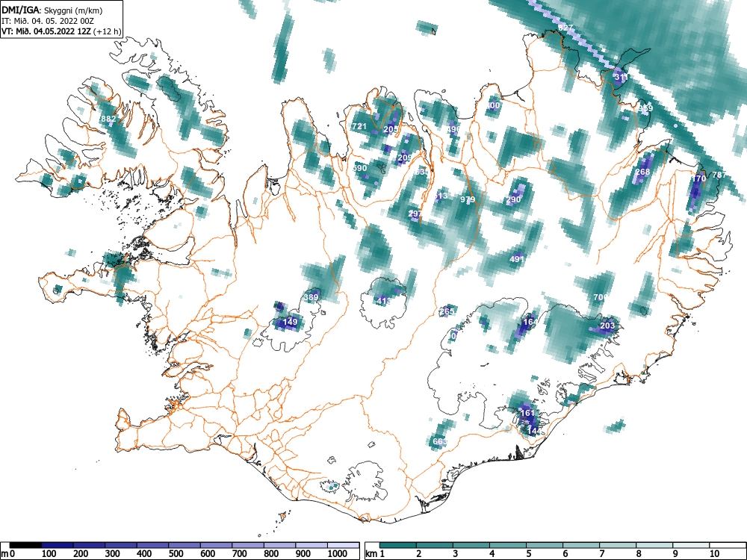
Task: Choose legend color between 900 and 1000 m
Action: (311, 545)
